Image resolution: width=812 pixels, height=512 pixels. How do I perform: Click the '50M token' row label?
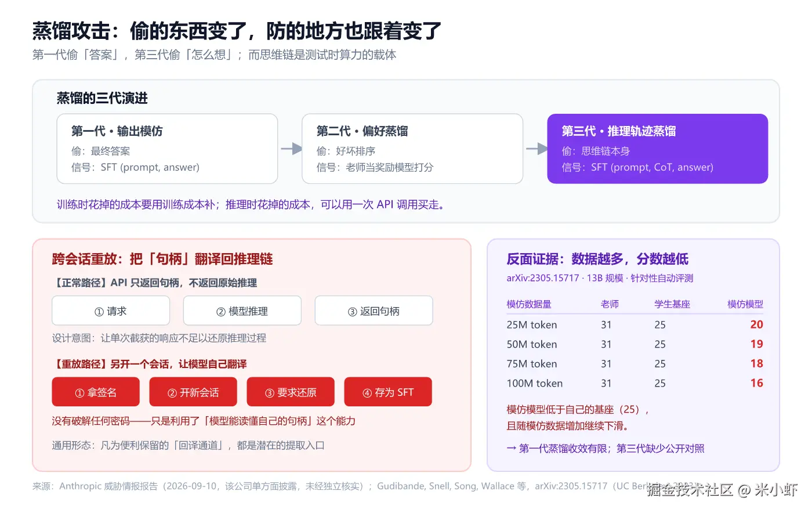point(532,344)
